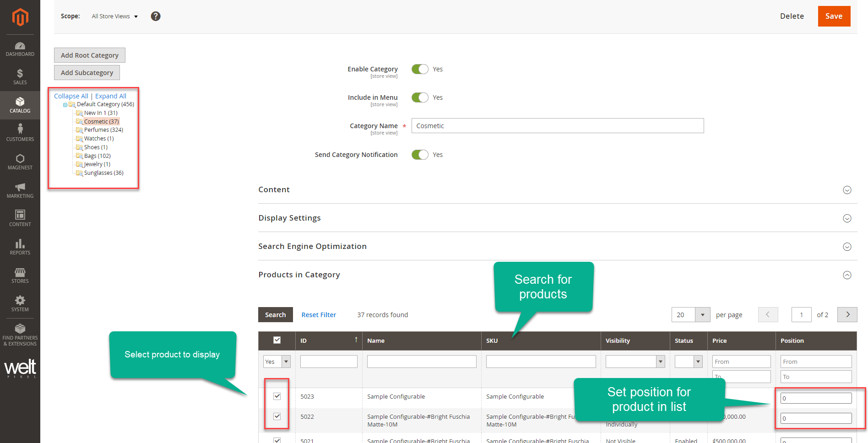Toggle Send Category Notification switch
The width and height of the screenshot is (868, 443).
[x=420, y=155]
